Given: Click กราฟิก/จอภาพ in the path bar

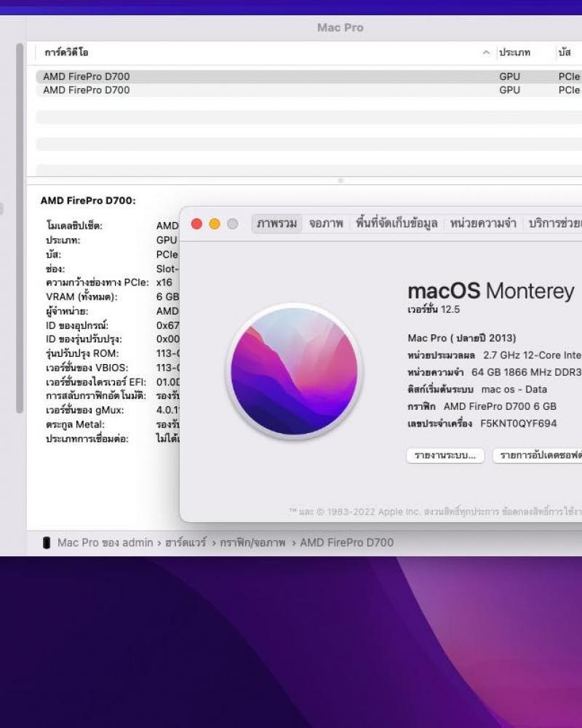Looking at the screenshot, I should coord(252,542).
